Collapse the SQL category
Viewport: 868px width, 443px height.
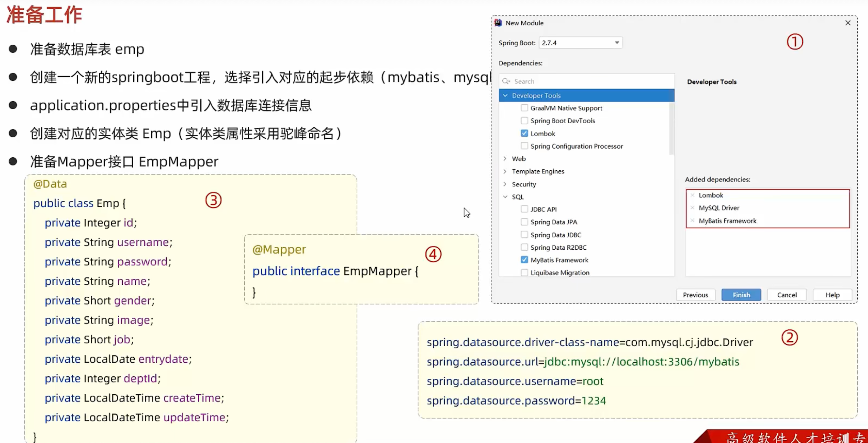coord(505,197)
